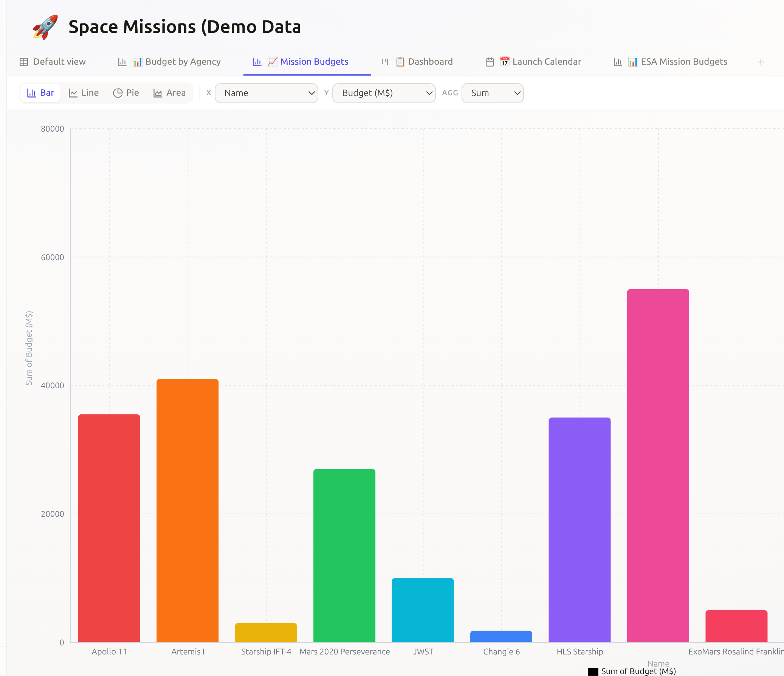Click the vertical Sum of Budget (M$) axis title
This screenshot has width=784, height=676.
coord(29,348)
